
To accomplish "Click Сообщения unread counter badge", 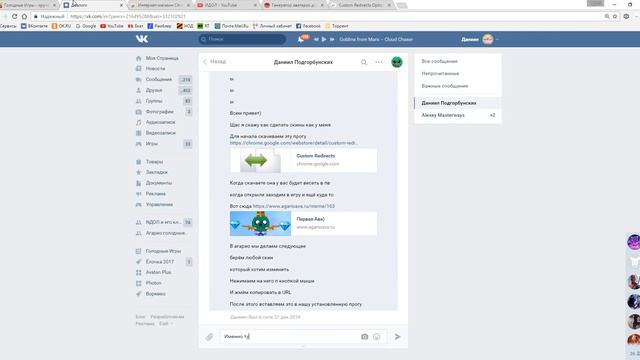I will 186,80.
